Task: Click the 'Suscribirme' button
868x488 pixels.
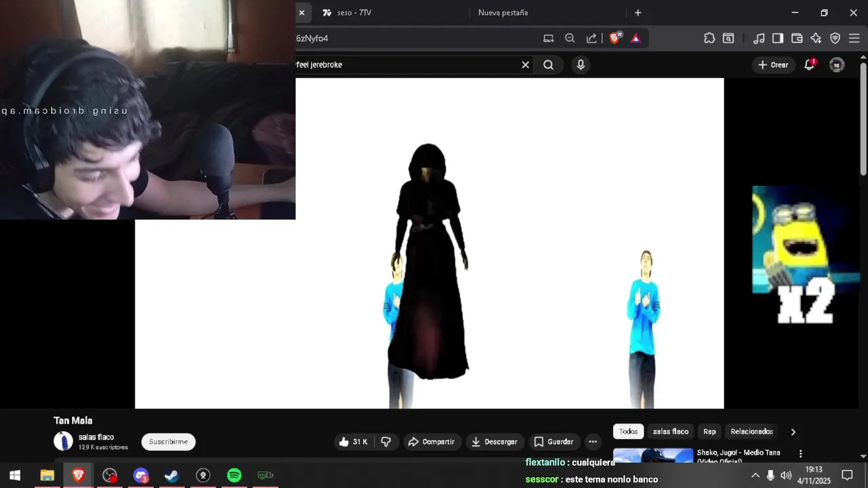Action: coord(168,442)
